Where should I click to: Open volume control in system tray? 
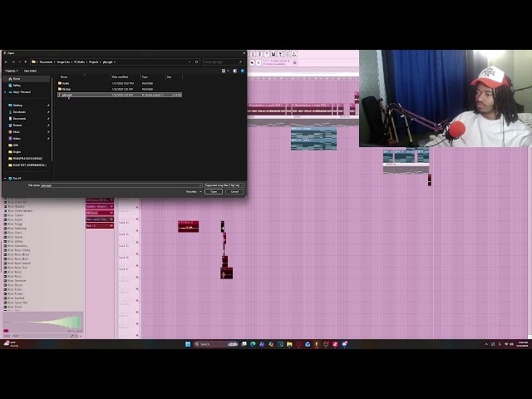[512, 344]
